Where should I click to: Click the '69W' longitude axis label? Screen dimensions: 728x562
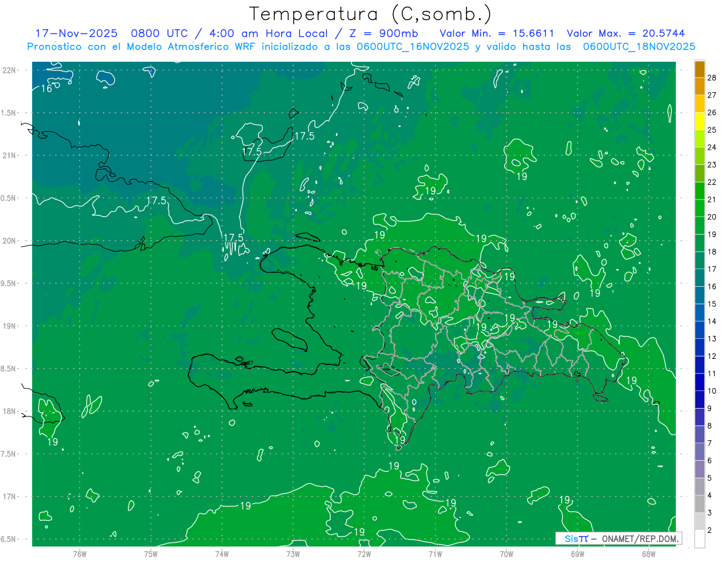point(578,554)
